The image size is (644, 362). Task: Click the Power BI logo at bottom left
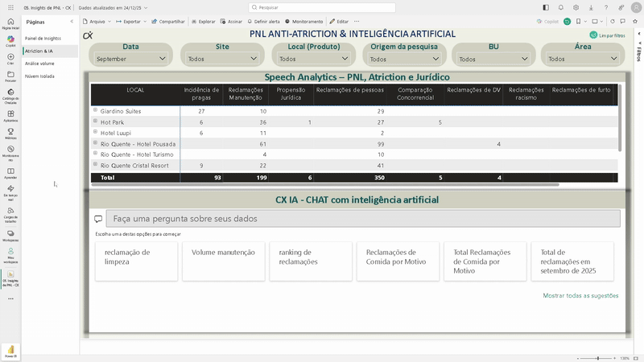click(10, 351)
